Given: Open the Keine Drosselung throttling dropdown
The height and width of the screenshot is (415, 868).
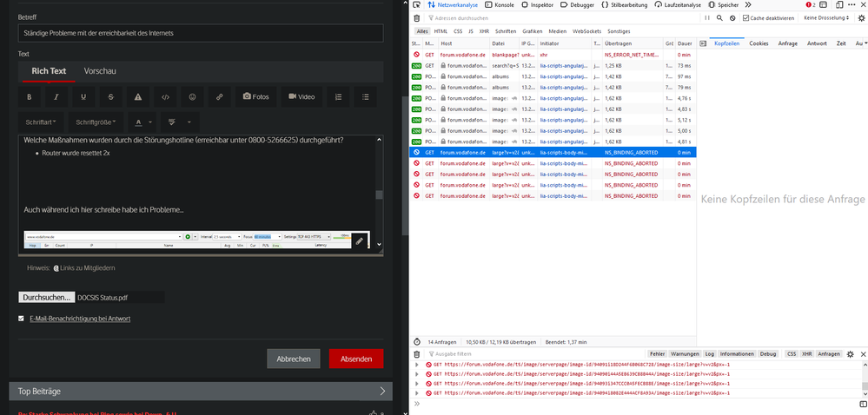Looking at the screenshot, I should (x=826, y=18).
